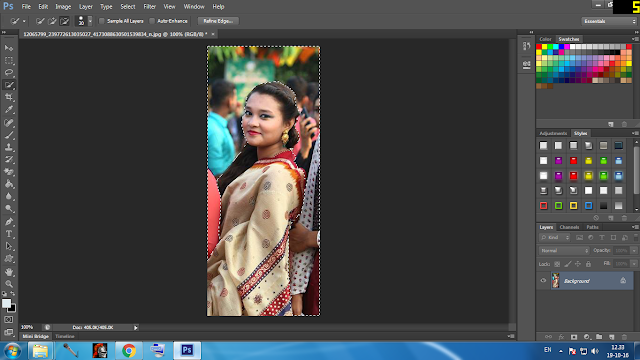Click the Mini Bridge tab
This screenshot has width=640, height=360.
point(36,336)
